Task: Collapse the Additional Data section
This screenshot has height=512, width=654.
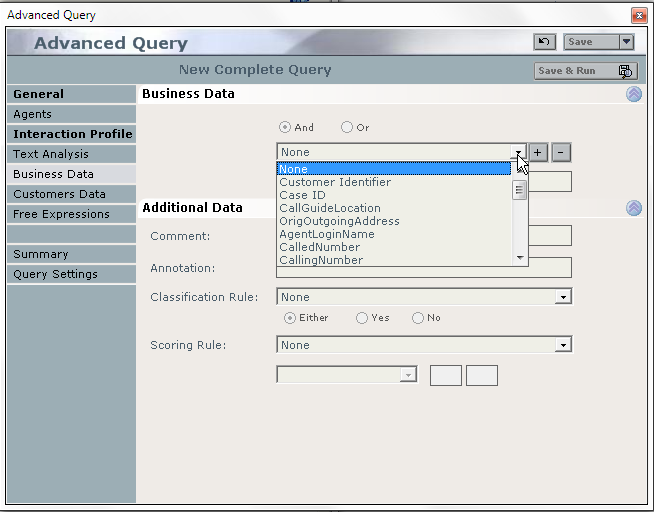Action: (633, 208)
